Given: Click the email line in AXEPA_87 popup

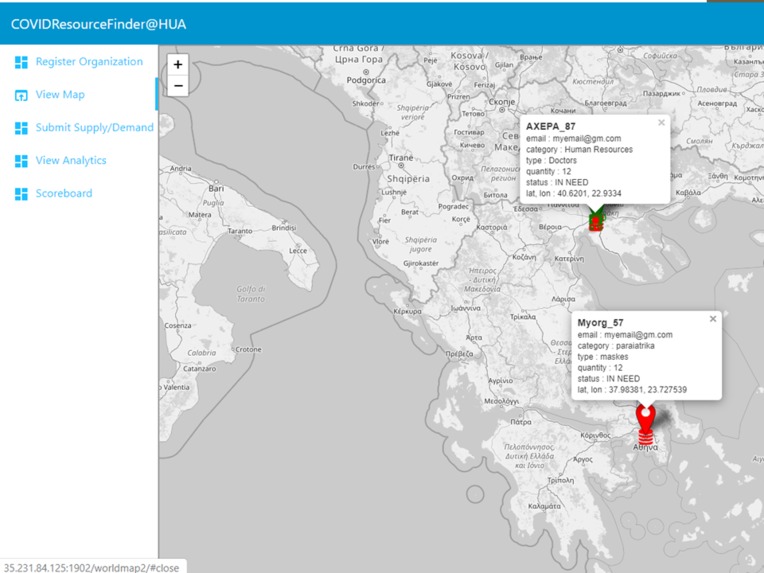Looking at the screenshot, I should point(573,138).
